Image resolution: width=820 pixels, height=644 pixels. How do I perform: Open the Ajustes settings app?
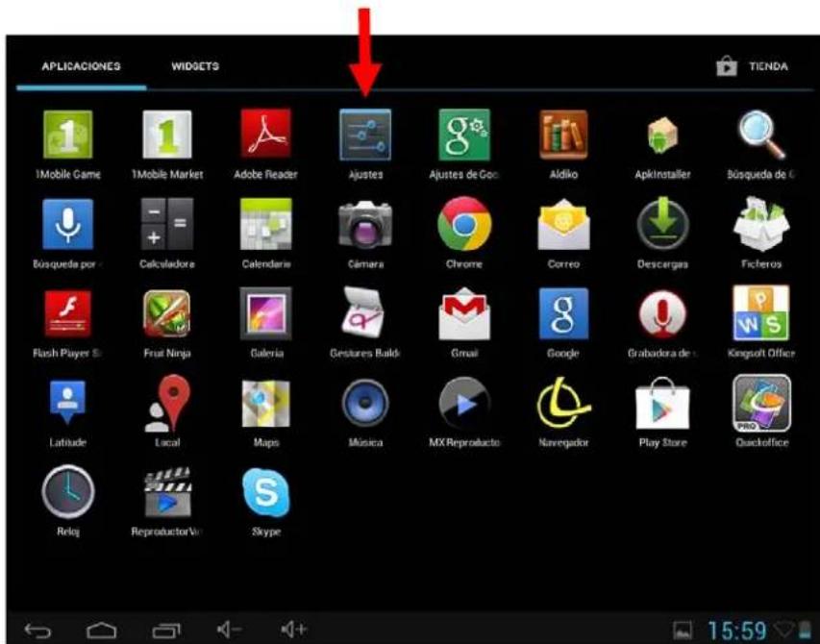tap(365, 135)
